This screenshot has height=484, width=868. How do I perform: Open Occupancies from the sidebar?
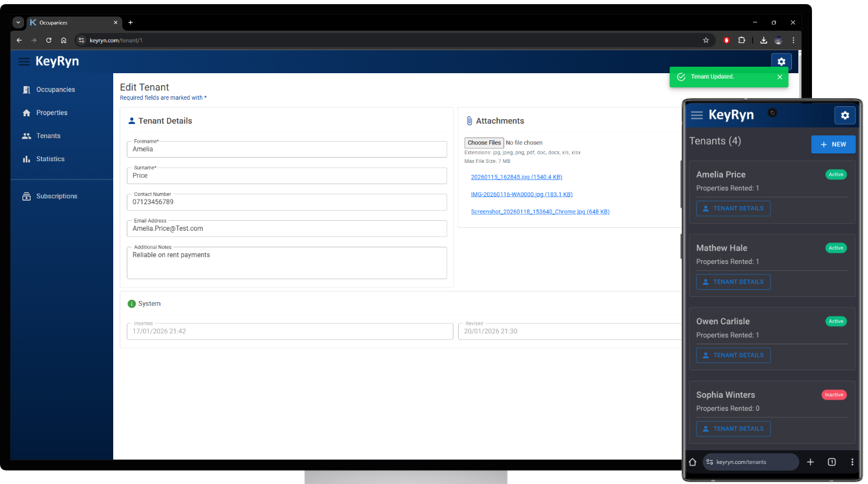coord(57,89)
